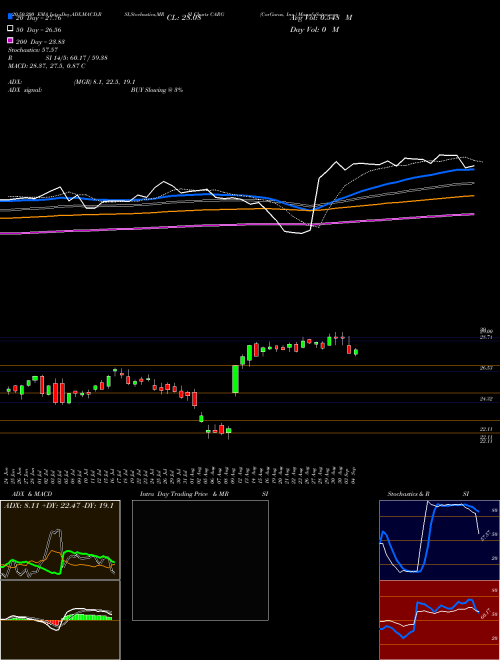The width and height of the screenshot is (500, 660).
Task: Click the tall green gap-up candlestick
Action: click(236, 379)
